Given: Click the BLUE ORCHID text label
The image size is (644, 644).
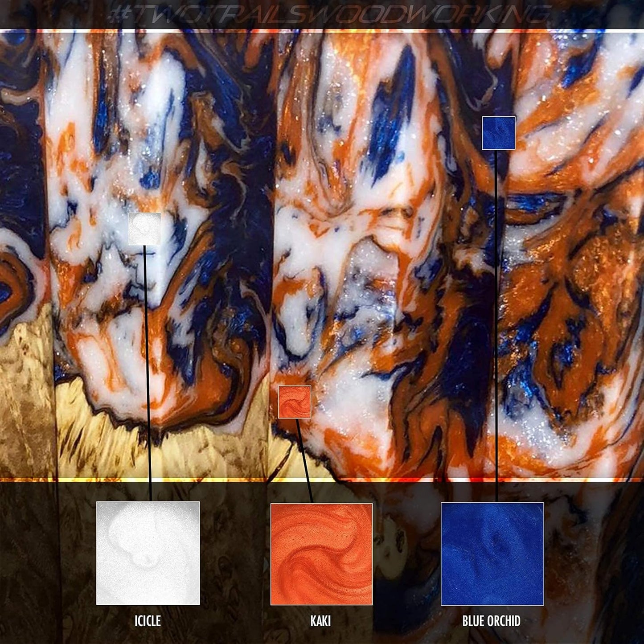Looking at the screenshot, I should pos(491,621).
